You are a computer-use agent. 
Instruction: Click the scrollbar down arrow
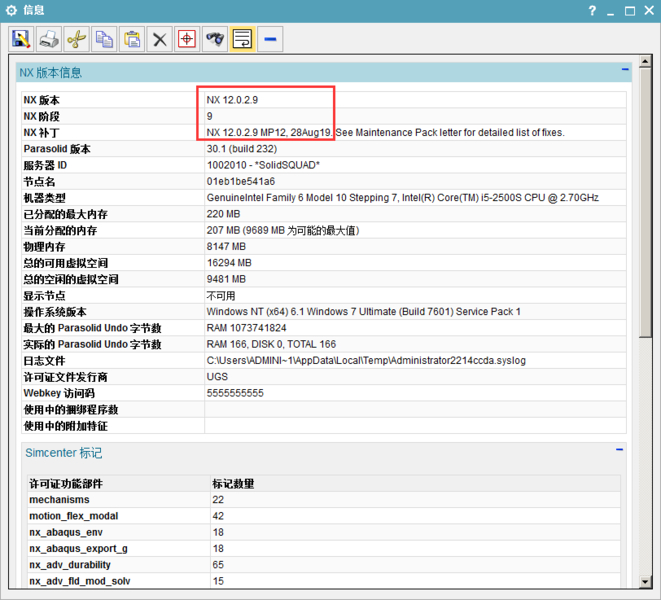click(645, 582)
